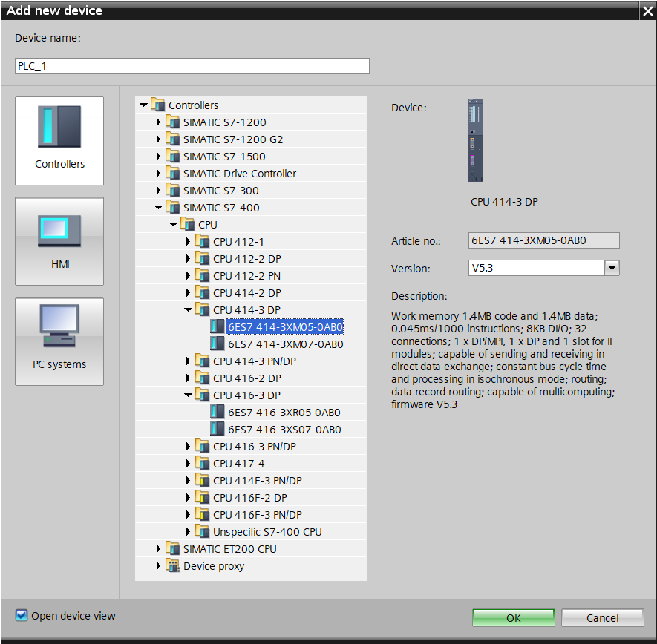The width and height of the screenshot is (657, 644).
Task: Click the CPU 414F-3 PN/DP folder icon
Action: click(x=203, y=480)
